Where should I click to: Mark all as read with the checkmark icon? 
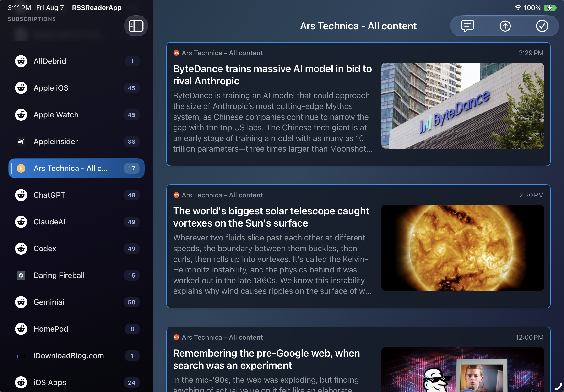click(542, 26)
